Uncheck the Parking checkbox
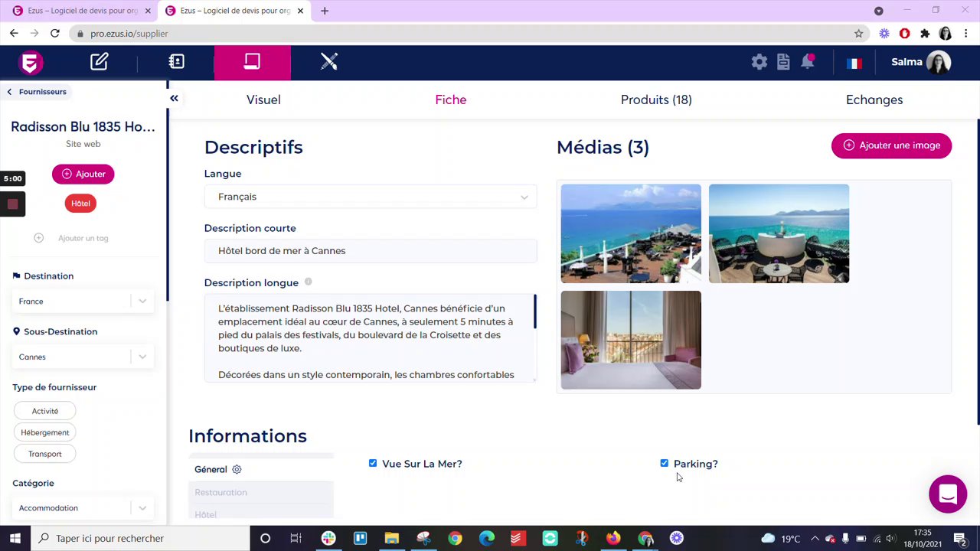The height and width of the screenshot is (551, 980). [x=664, y=463]
